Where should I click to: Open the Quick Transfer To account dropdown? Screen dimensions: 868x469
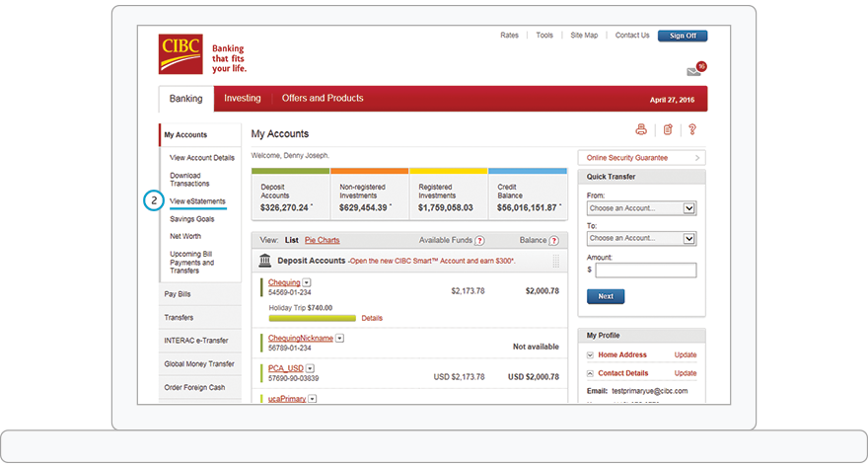pyautogui.click(x=641, y=238)
